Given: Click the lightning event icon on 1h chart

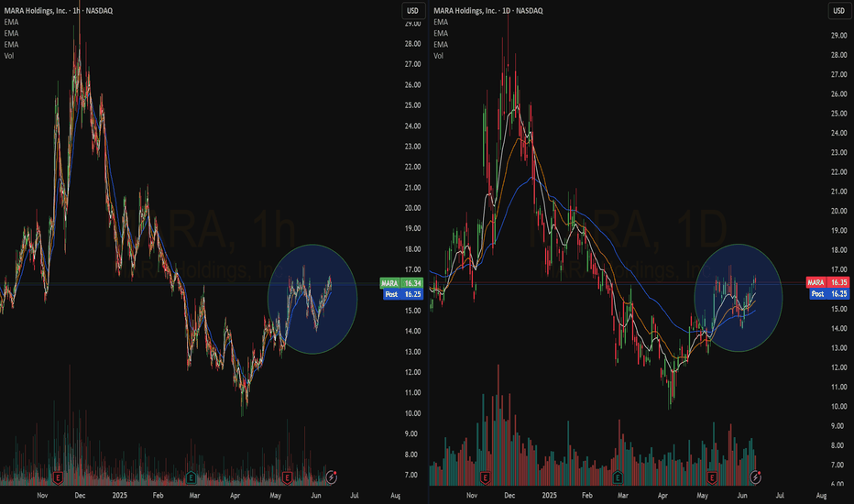Looking at the screenshot, I should coord(331,477).
